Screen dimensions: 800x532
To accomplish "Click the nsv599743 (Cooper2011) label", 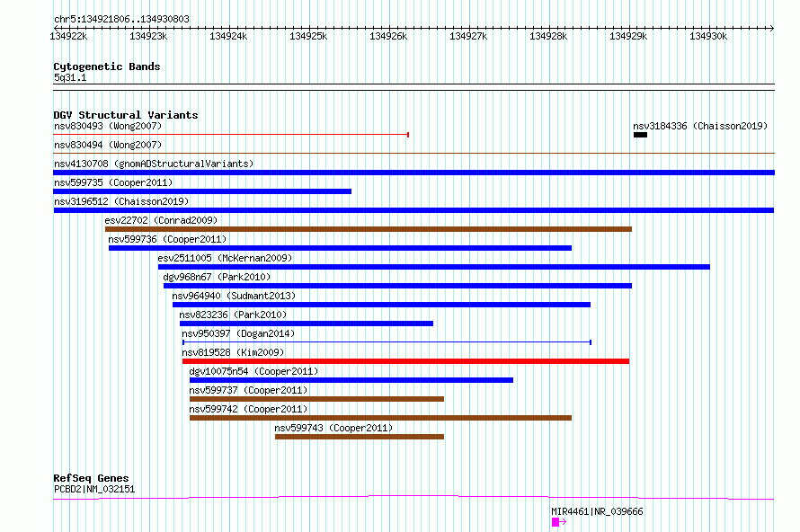I will pyautogui.click(x=333, y=428).
